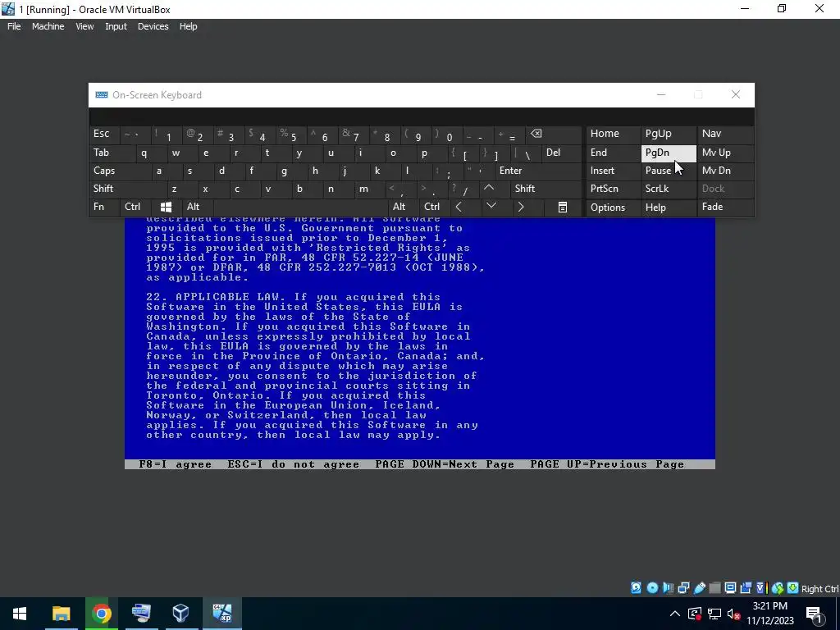Click the display settings status icon
Screen dimensions: 840x630
coord(730,587)
